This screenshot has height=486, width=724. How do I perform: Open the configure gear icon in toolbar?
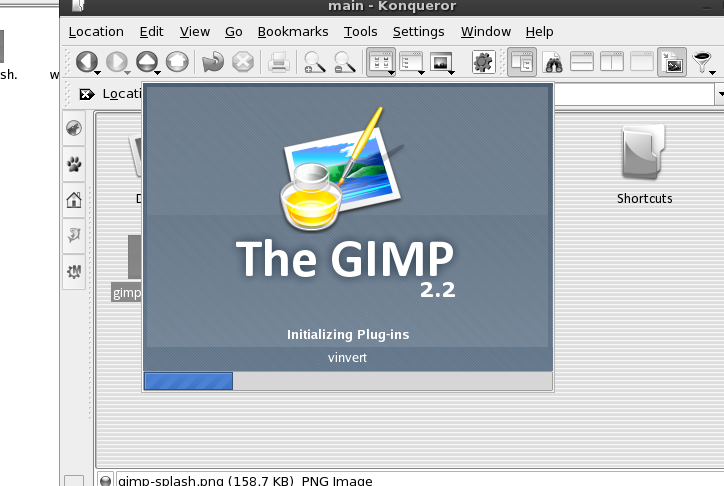pos(483,62)
